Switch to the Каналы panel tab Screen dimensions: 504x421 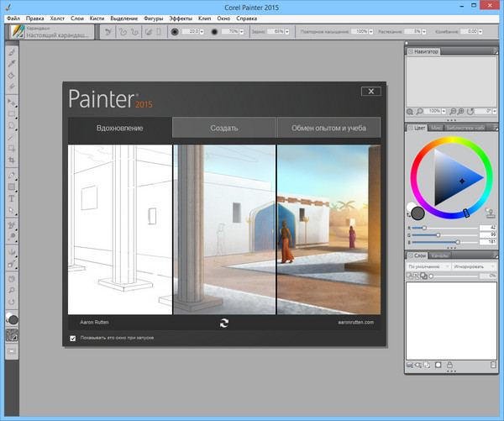(x=439, y=255)
